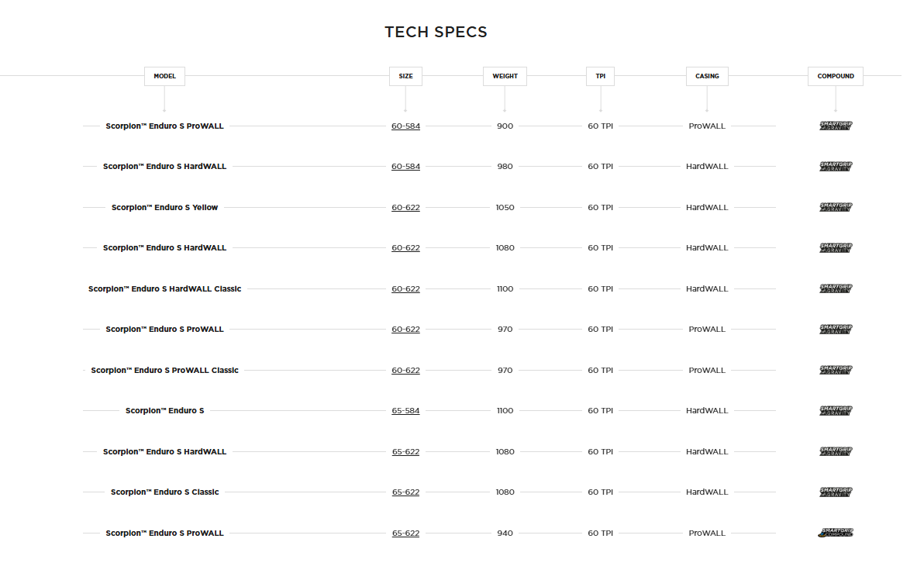Click the COMPOUND column header

coord(835,76)
